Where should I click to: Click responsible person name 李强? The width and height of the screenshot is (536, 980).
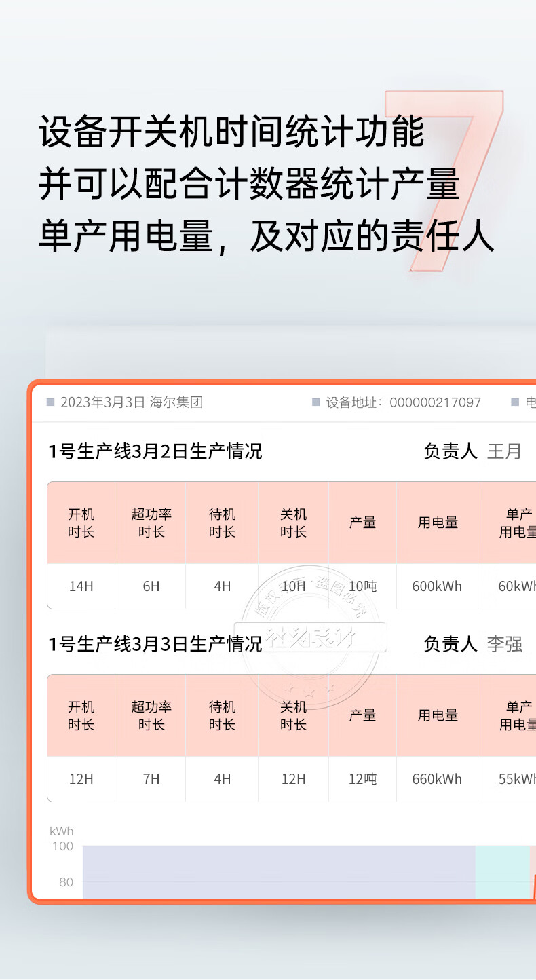504,644
